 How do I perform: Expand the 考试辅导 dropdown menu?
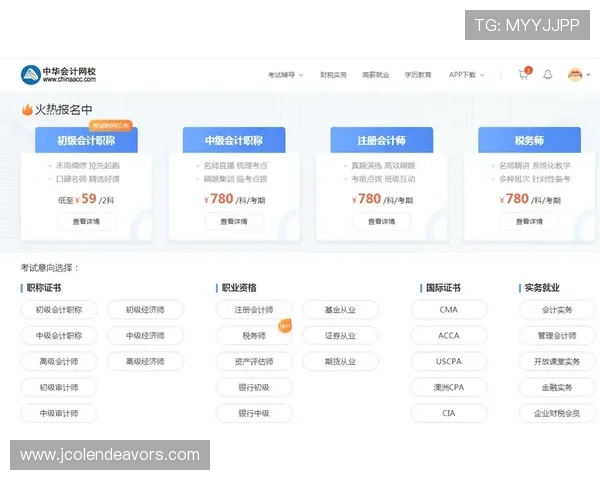pos(285,75)
